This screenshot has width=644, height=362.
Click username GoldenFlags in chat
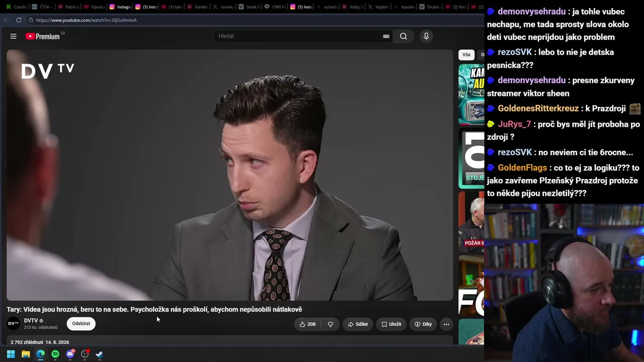(x=522, y=168)
